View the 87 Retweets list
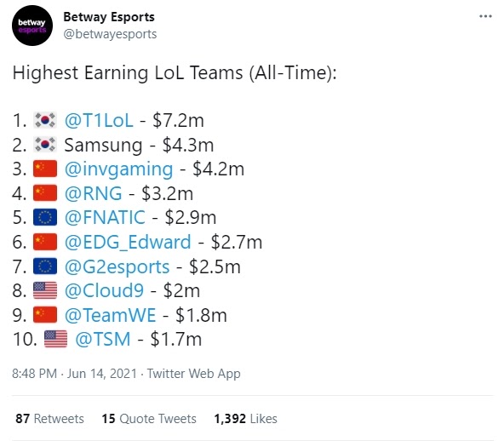The height and width of the screenshot is (441, 504). point(49,419)
